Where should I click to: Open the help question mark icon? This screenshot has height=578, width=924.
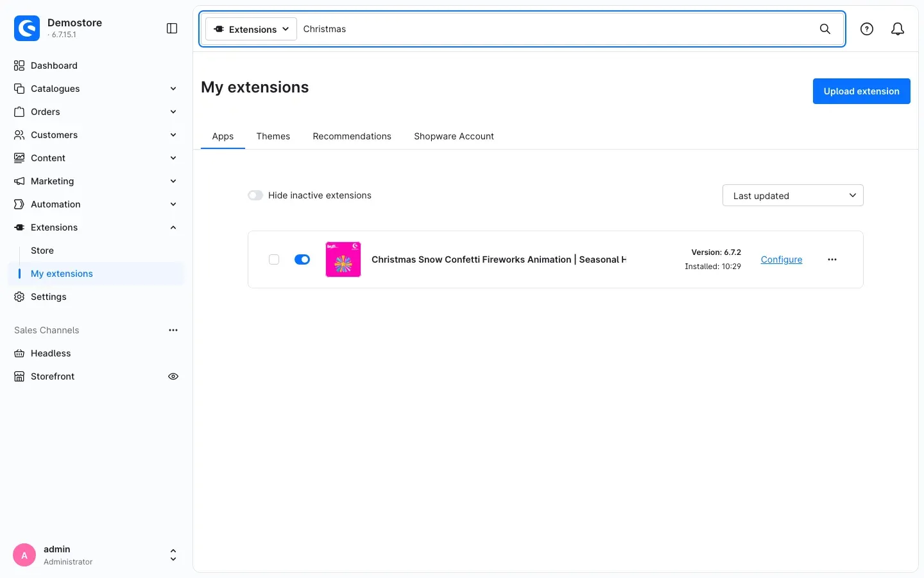pyautogui.click(x=867, y=29)
